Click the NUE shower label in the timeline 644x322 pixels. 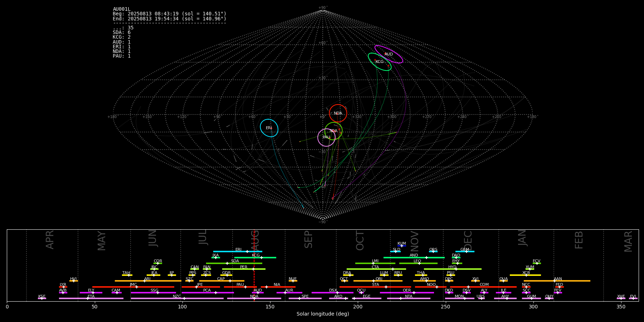[x=293, y=279]
